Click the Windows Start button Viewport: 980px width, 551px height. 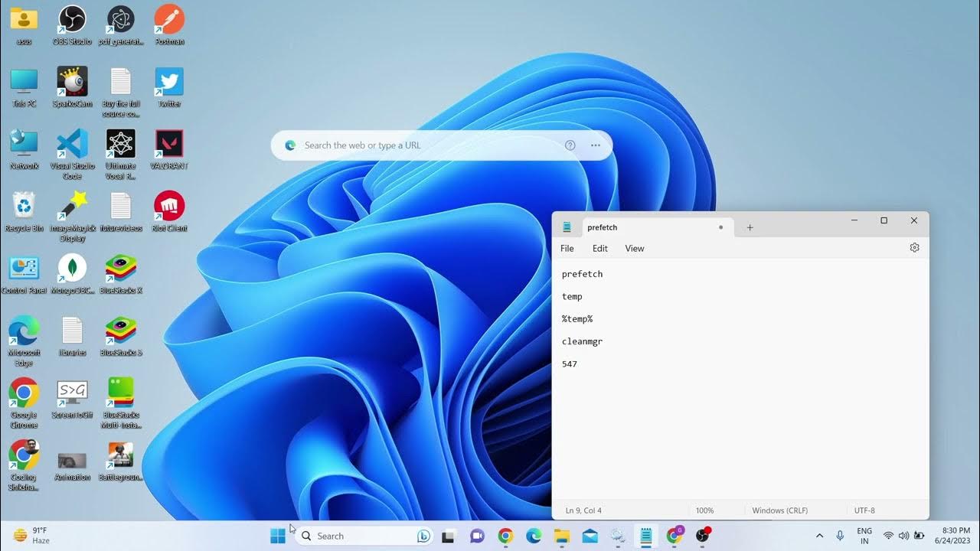point(278,536)
